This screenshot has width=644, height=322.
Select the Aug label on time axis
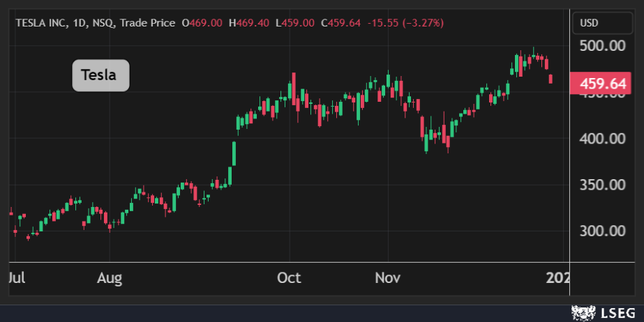coord(110,278)
